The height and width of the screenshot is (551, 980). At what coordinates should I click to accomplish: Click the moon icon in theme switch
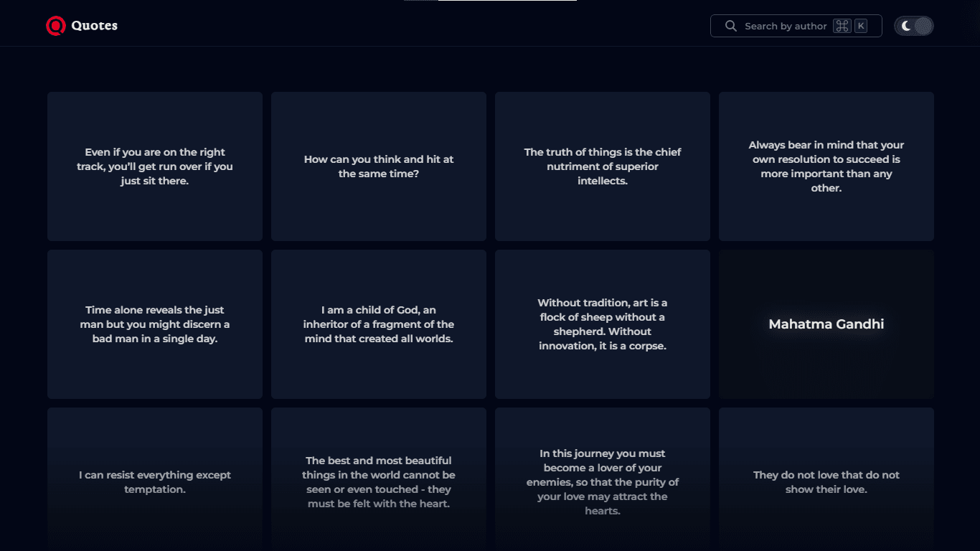[906, 26]
